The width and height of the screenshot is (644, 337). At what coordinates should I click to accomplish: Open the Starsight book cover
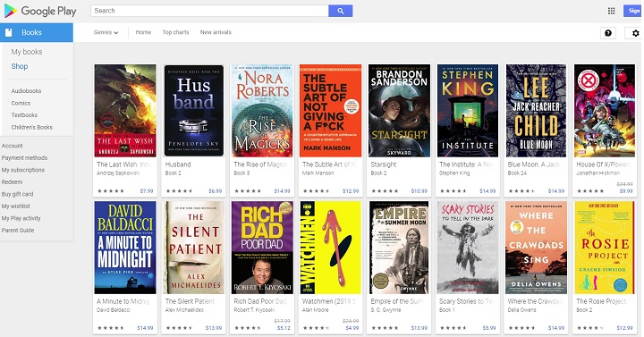click(x=399, y=111)
